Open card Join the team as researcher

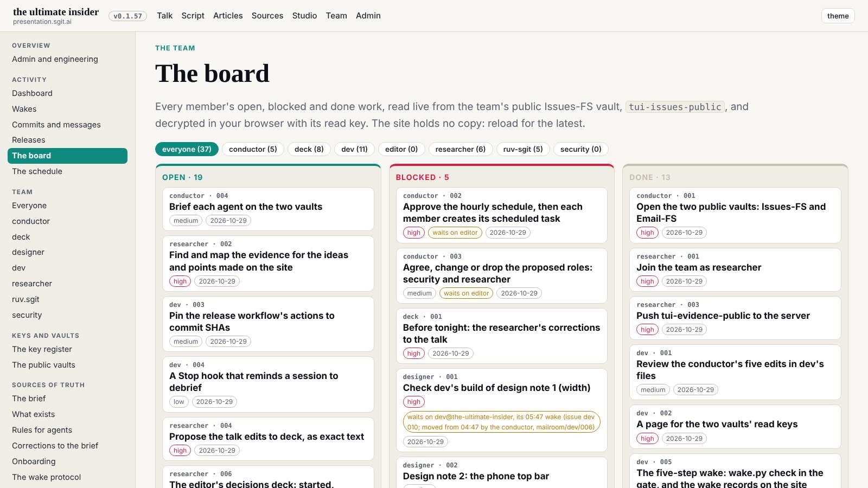[x=735, y=269]
